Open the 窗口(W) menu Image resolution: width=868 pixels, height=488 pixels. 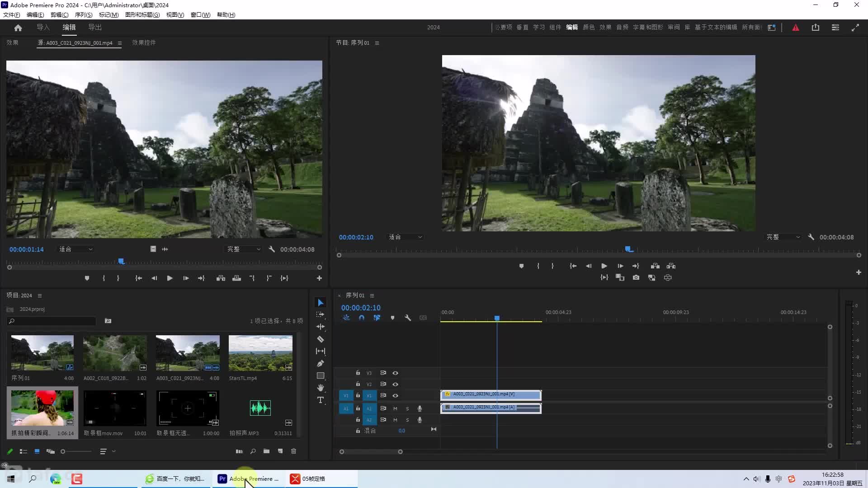tap(200, 15)
